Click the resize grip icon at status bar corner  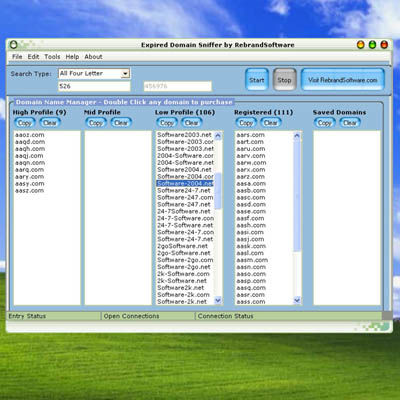(x=387, y=316)
